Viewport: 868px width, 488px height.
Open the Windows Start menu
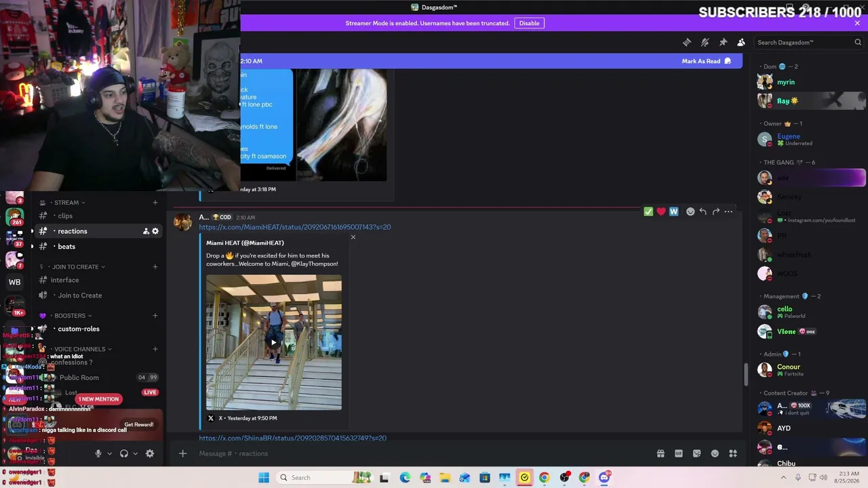[x=264, y=478]
